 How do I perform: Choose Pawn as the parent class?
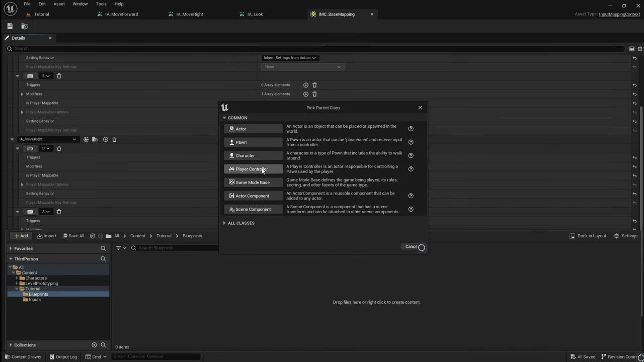pos(253,142)
